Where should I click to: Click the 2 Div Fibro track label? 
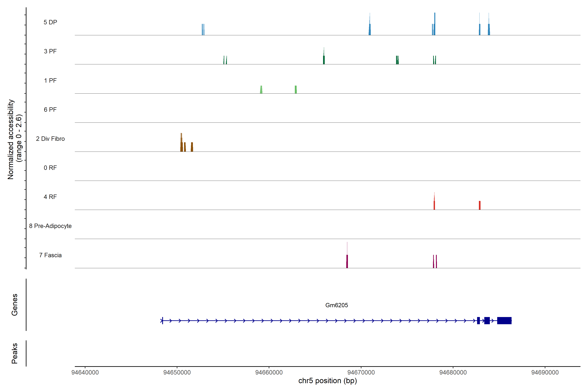[50, 139]
